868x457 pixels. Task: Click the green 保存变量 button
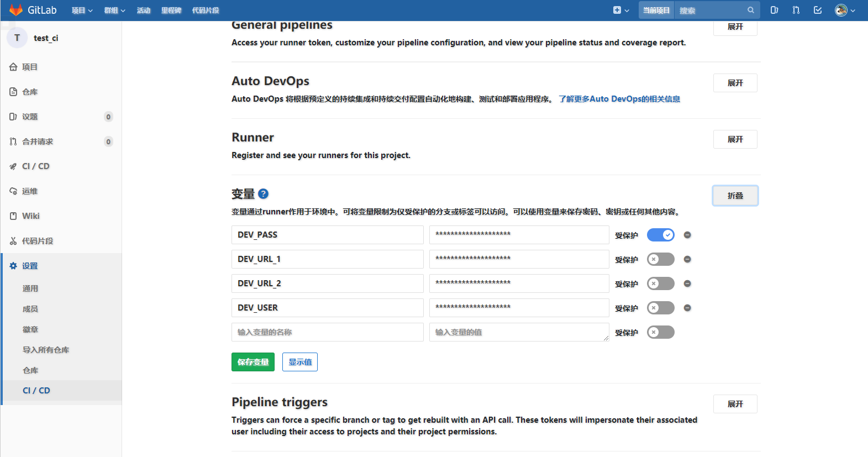coord(252,362)
